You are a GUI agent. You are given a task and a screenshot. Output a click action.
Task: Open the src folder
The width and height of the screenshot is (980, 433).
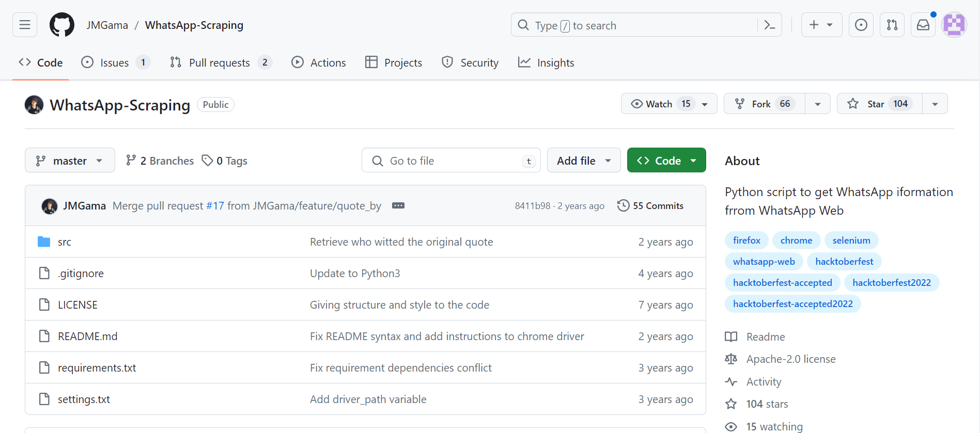[x=65, y=242]
